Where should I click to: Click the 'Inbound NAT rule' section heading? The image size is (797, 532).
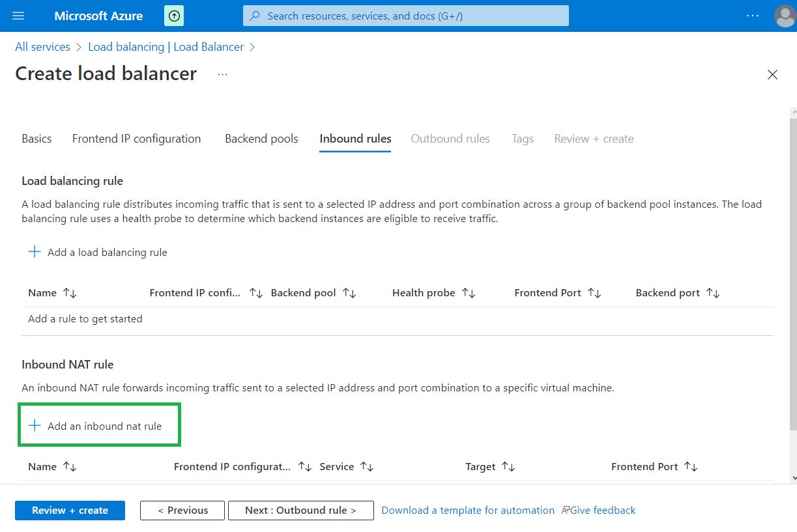point(68,365)
